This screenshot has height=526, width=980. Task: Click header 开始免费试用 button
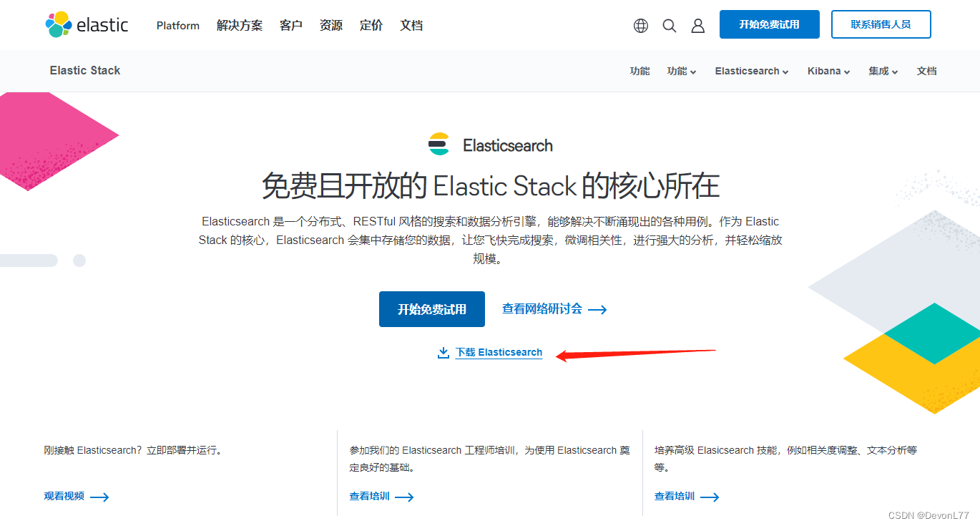coord(770,24)
